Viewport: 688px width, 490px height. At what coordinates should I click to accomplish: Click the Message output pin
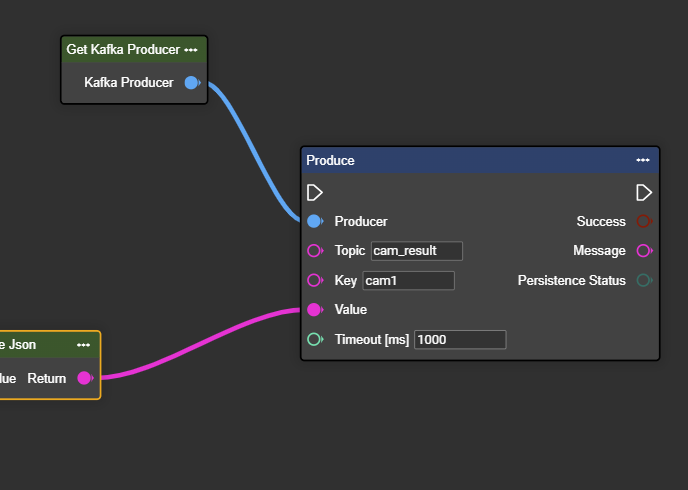644,251
